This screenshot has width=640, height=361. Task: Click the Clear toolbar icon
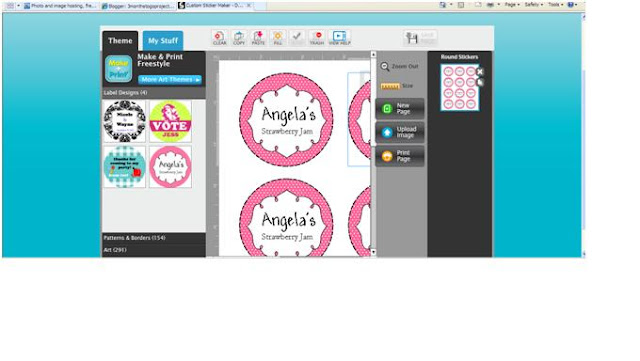coord(219,38)
